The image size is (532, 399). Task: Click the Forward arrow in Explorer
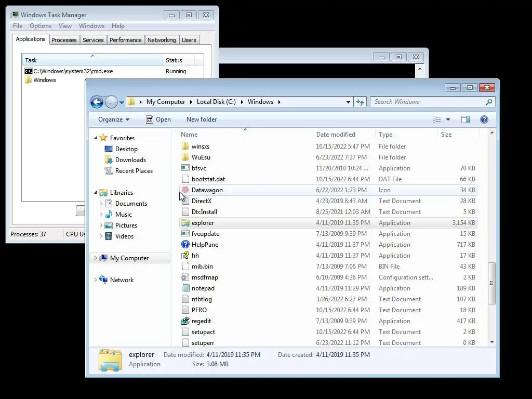(x=111, y=102)
